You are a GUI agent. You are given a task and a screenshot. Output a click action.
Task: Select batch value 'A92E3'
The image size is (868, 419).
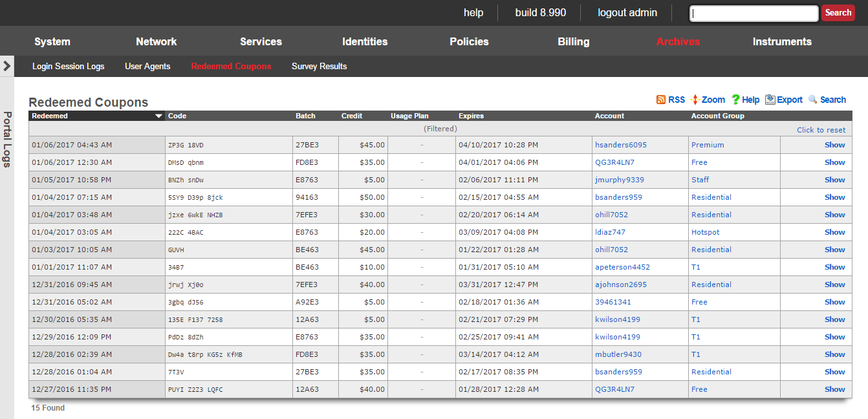(x=307, y=302)
